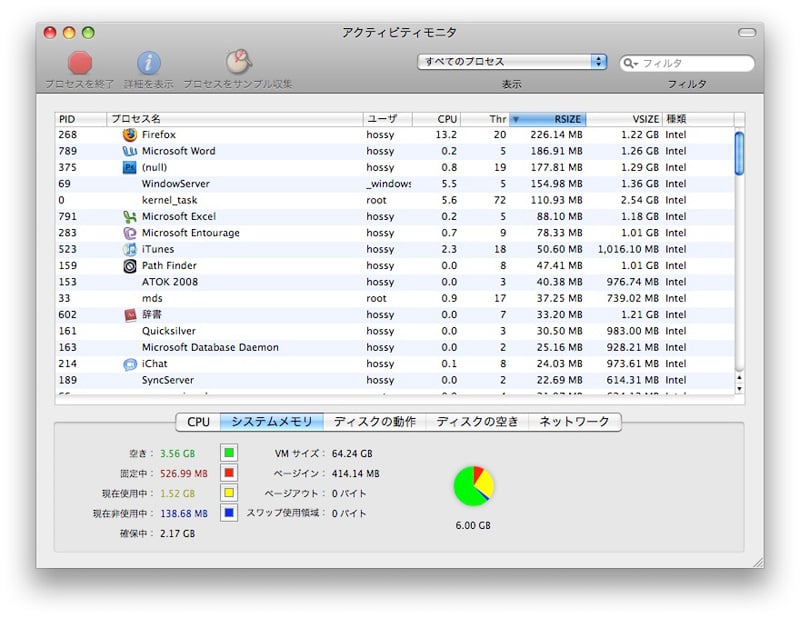Click the magnifier dropdown in the filter field
The height and width of the screenshot is (618, 800).
point(630,63)
